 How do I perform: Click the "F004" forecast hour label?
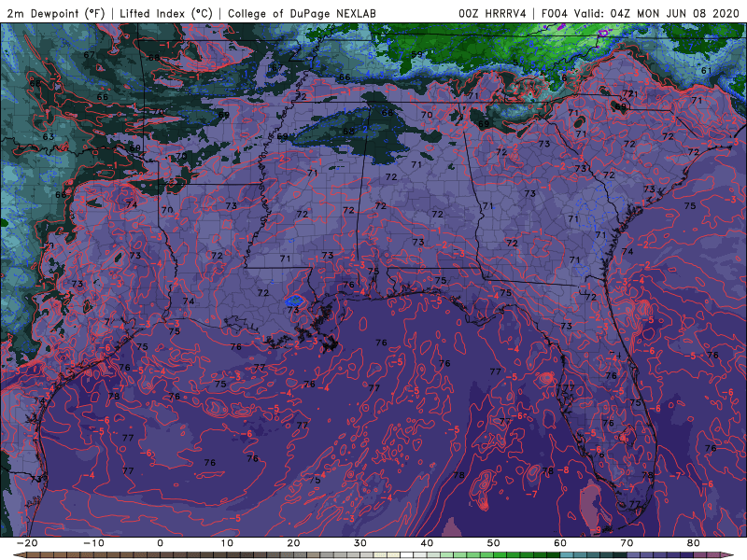pos(555,13)
